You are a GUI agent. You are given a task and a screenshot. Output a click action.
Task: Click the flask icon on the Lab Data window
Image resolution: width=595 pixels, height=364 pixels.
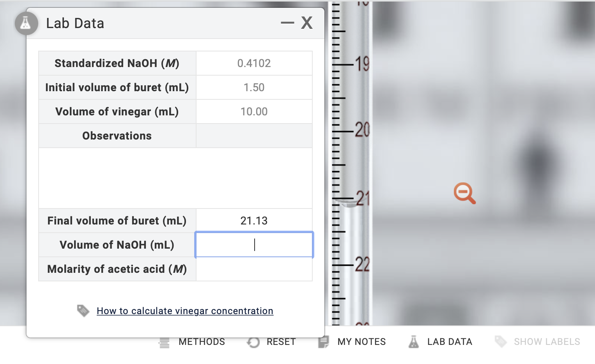[x=26, y=23]
